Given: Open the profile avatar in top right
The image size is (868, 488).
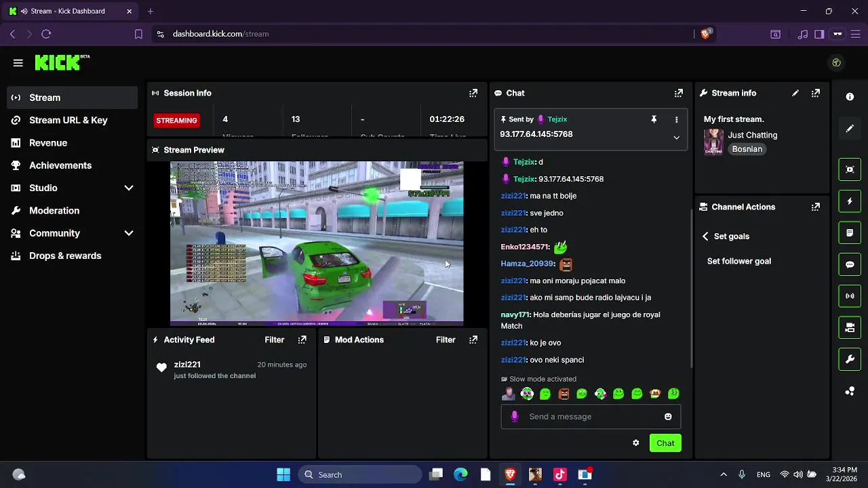Looking at the screenshot, I should pyautogui.click(x=836, y=62).
